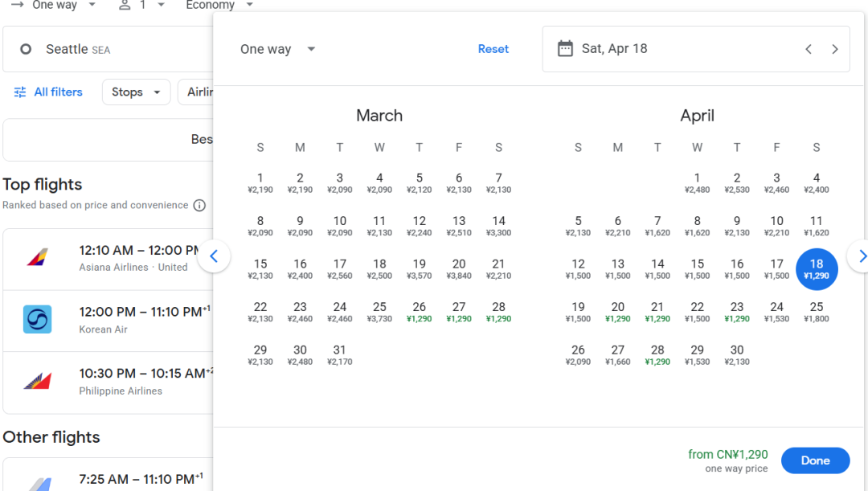Viewport: 868px width, 491px height.
Task: Select April 23 priced ¥1,290
Action: pos(737,313)
